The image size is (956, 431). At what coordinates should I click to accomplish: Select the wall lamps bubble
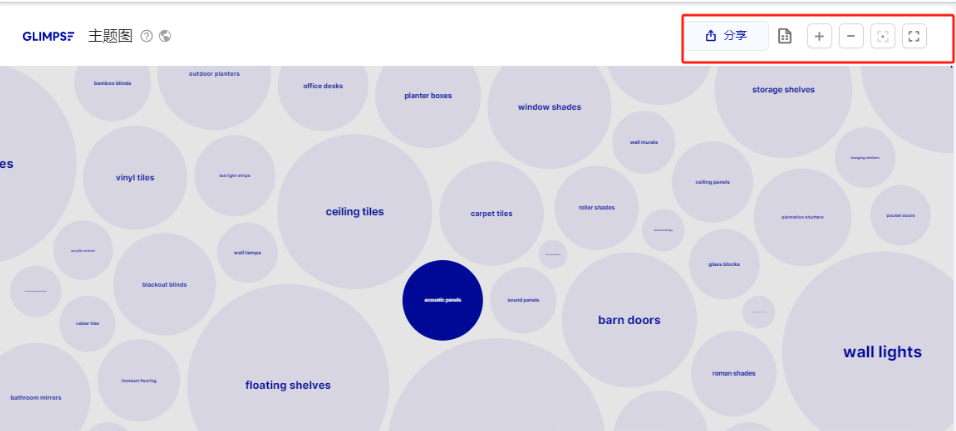coord(248,252)
